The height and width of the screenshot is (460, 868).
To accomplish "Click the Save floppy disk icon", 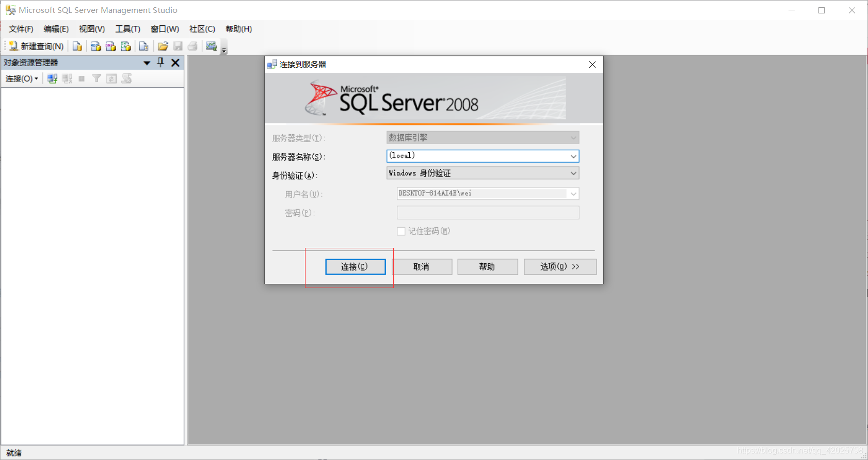I will [178, 46].
